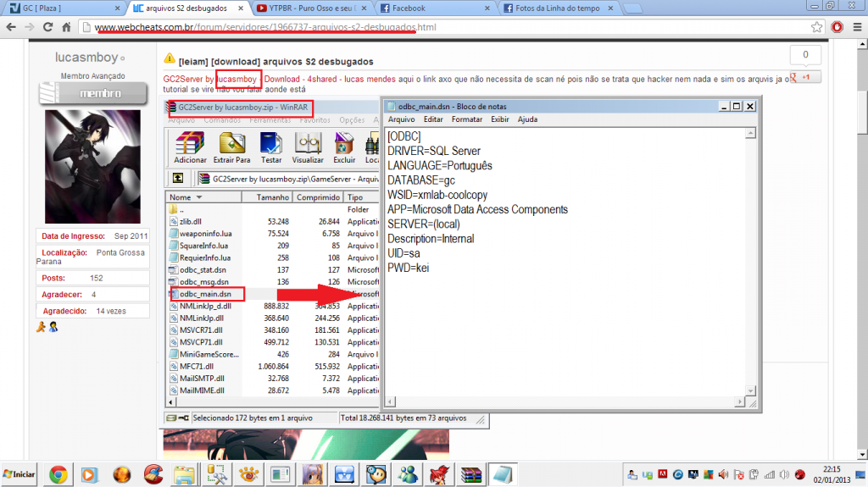Click browser back arrow
Image resolution: width=868 pixels, height=487 pixels.
[x=11, y=27]
